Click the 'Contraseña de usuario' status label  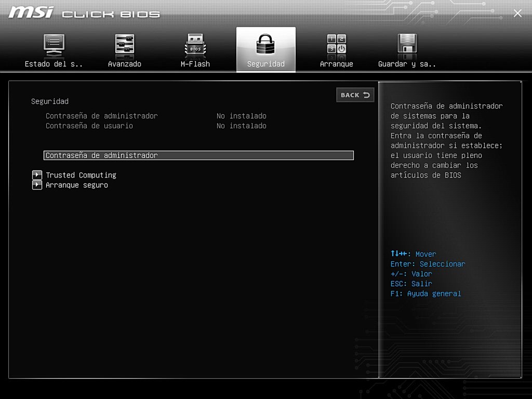tap(89, 126)
